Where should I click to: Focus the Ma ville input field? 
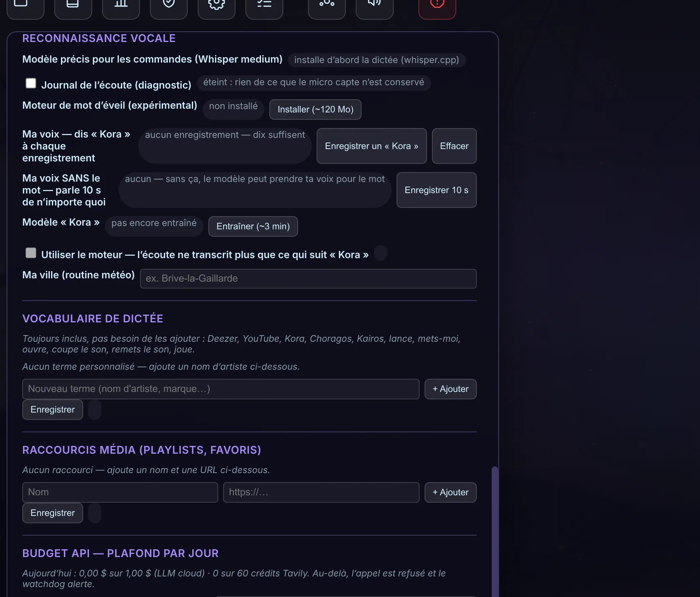click(x=308, y=279)
